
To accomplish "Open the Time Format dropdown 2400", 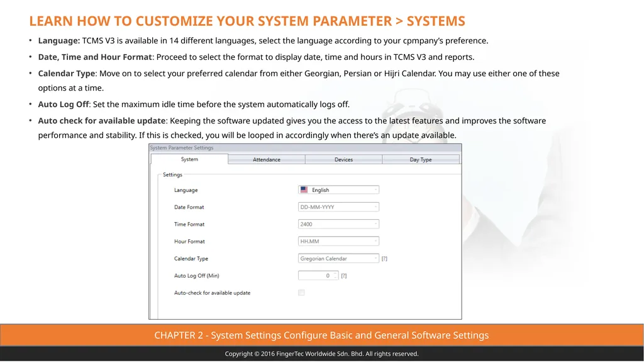I will 338,224.
